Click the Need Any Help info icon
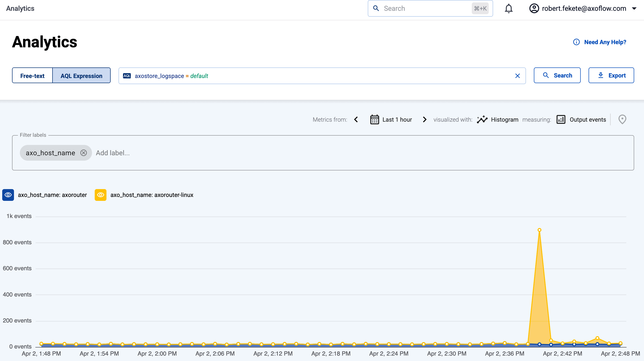Screen dimensions: 644x361 click(x=576, y=42)
